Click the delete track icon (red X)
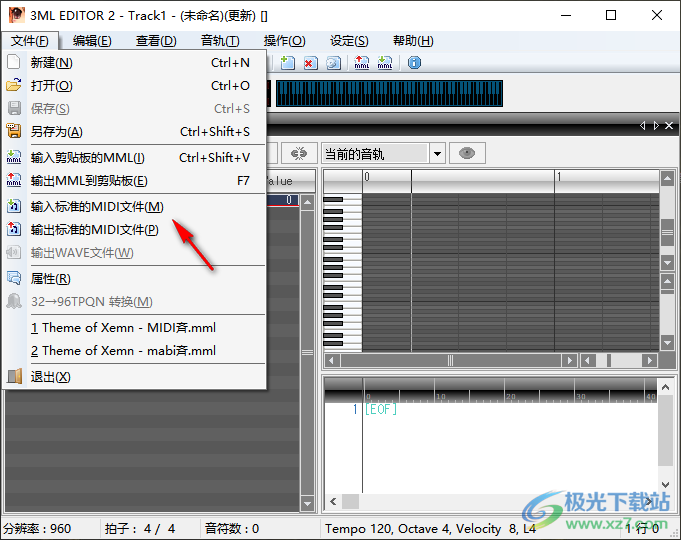The height and width of the screenshot is (540, 681). point(310,63)
